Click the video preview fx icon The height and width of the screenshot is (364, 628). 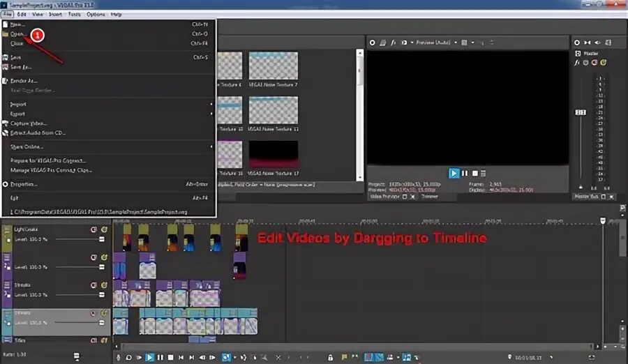pyautogui.click(x=394, y=43)
